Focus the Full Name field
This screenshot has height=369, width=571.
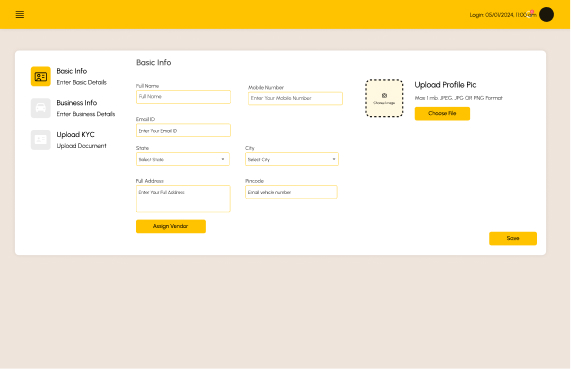183,97
